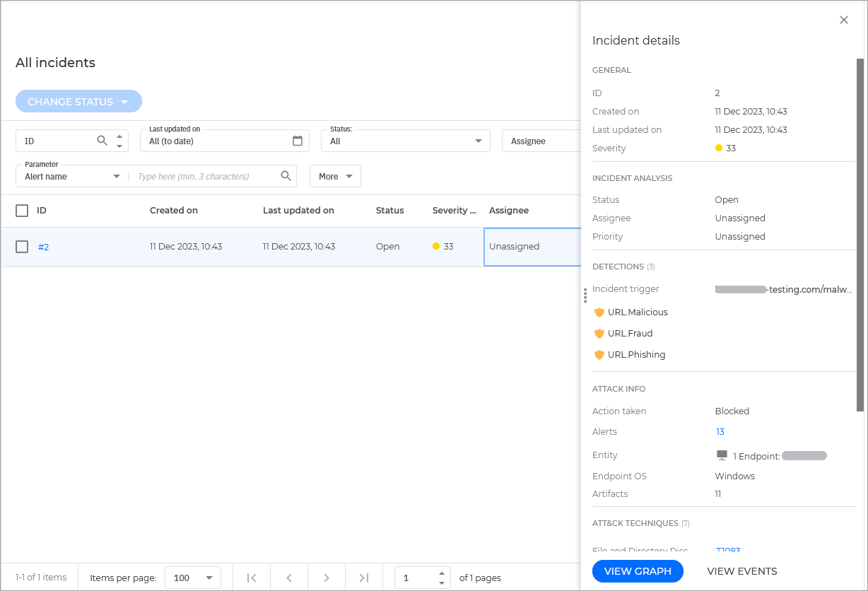
Task: Go to the previous page arrow
Action: (289, 578)
